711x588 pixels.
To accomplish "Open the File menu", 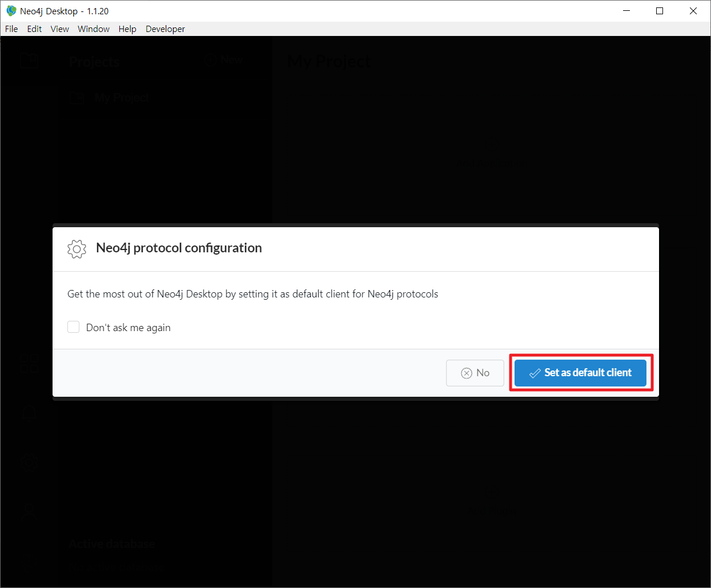I will (11, 29).
